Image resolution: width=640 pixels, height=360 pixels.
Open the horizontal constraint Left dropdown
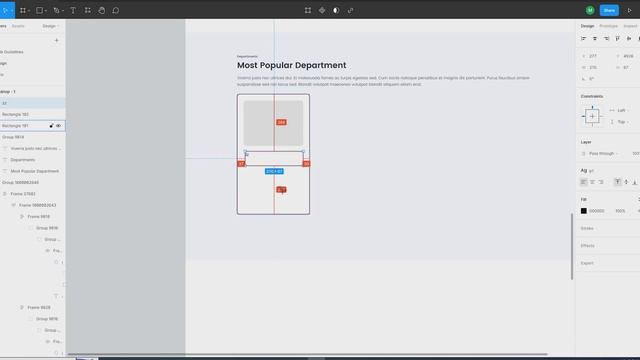click(x=622, y=110)
